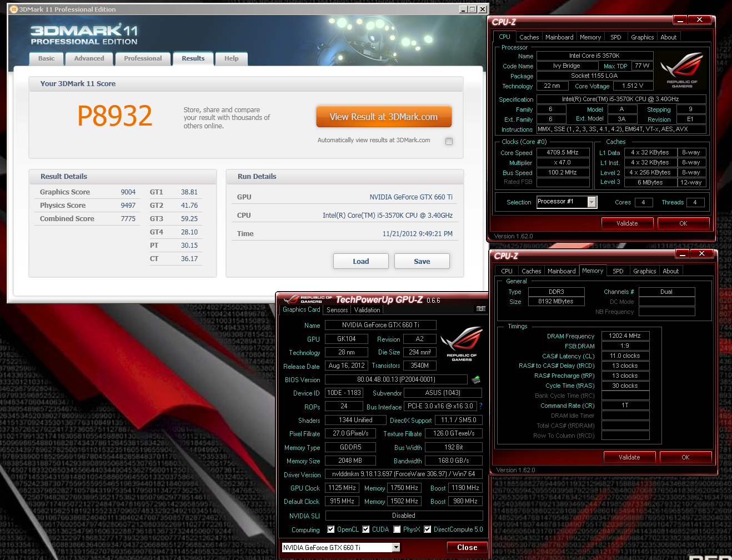This screenshot has width=732, height=560.
Task: Click the GPU-Z screenshot camera icon
Action: coord(480,308)
